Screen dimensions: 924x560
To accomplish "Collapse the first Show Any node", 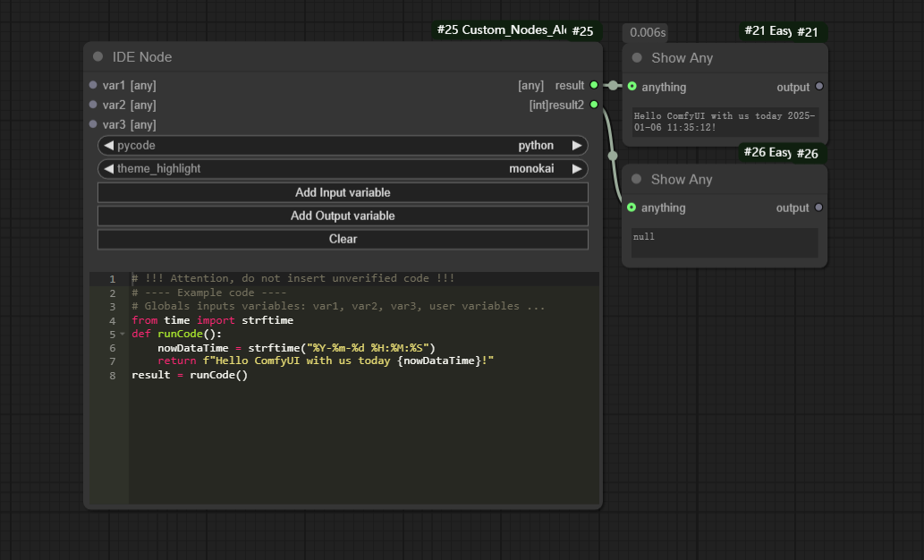I will pyautogui.click(x=637, y=58).
